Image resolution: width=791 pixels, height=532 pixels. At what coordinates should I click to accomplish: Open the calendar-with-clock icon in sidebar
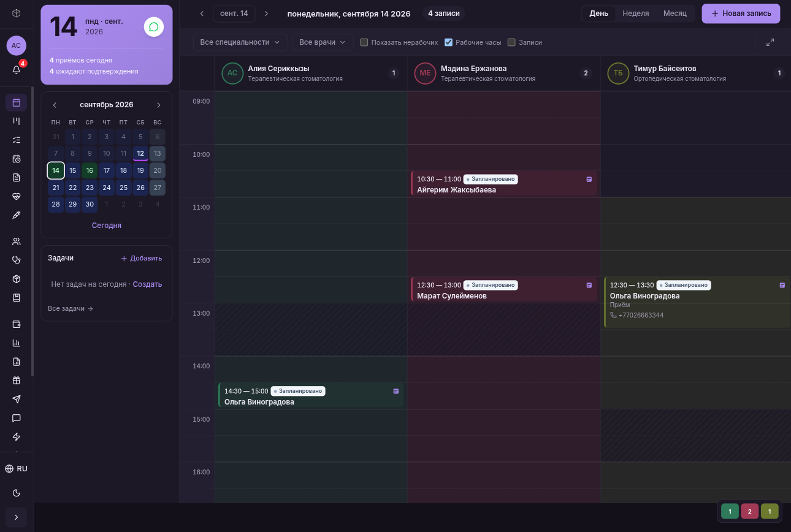click(17, 159)
